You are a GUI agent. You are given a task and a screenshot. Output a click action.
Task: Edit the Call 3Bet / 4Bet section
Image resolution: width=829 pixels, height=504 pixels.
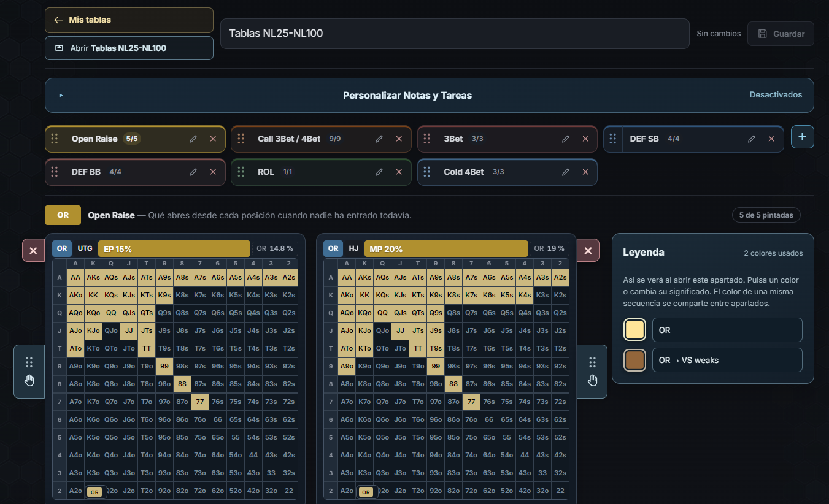tap(379, 139)
